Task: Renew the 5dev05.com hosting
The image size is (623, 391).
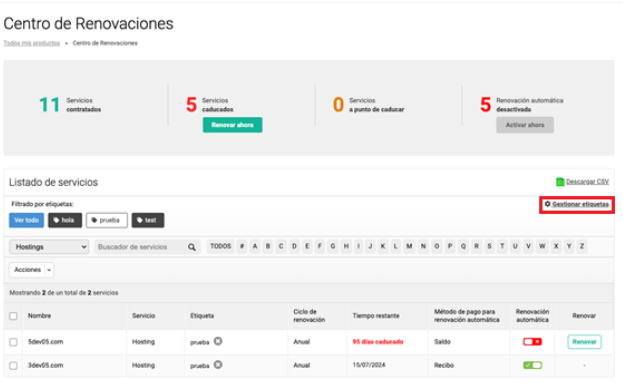Action: tap(584, 342)
